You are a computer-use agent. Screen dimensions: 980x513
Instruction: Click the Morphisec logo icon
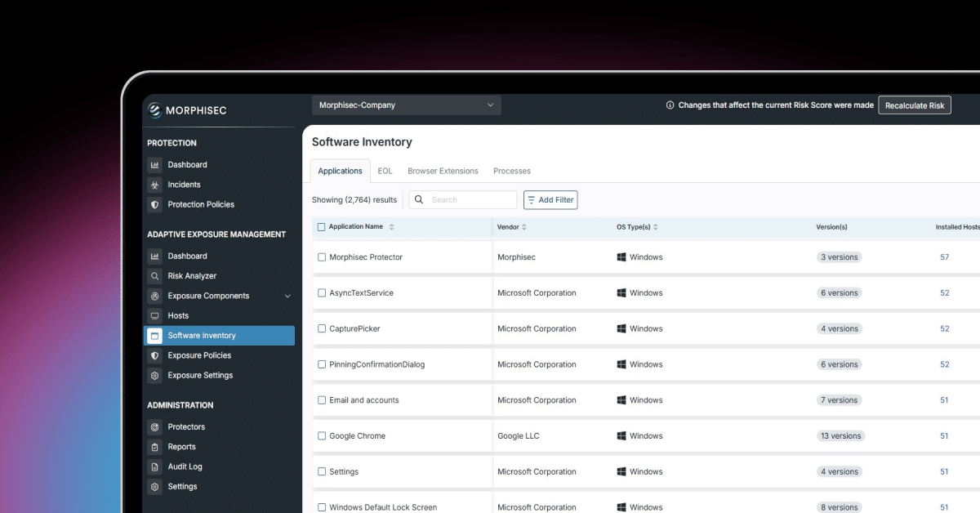click(x=155, y=111)
